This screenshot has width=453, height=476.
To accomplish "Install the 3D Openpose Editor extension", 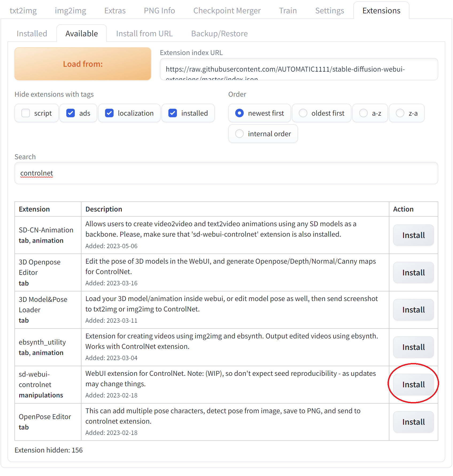I will [413, 272].
